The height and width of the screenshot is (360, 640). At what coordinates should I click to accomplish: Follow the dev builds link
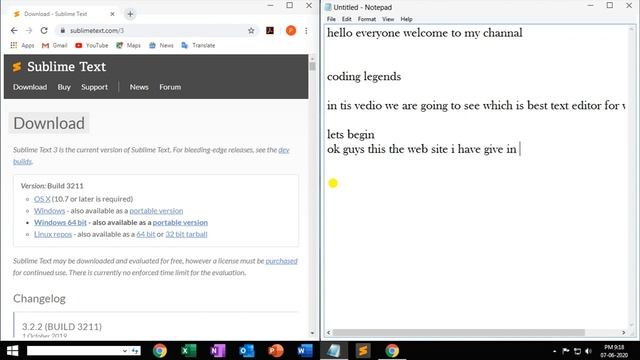click(x=284, y=150)
